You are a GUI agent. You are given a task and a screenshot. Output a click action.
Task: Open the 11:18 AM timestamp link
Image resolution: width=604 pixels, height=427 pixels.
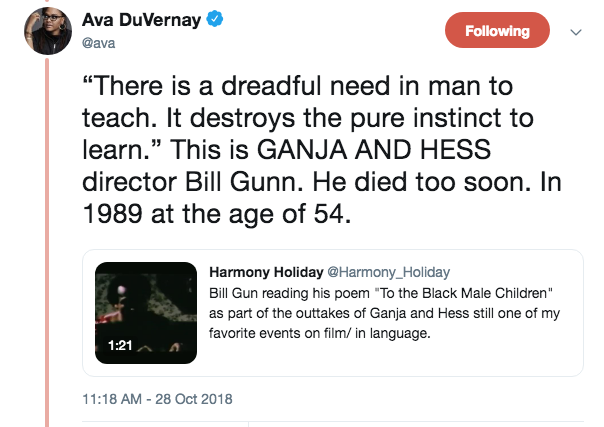[x=114, y=398]
